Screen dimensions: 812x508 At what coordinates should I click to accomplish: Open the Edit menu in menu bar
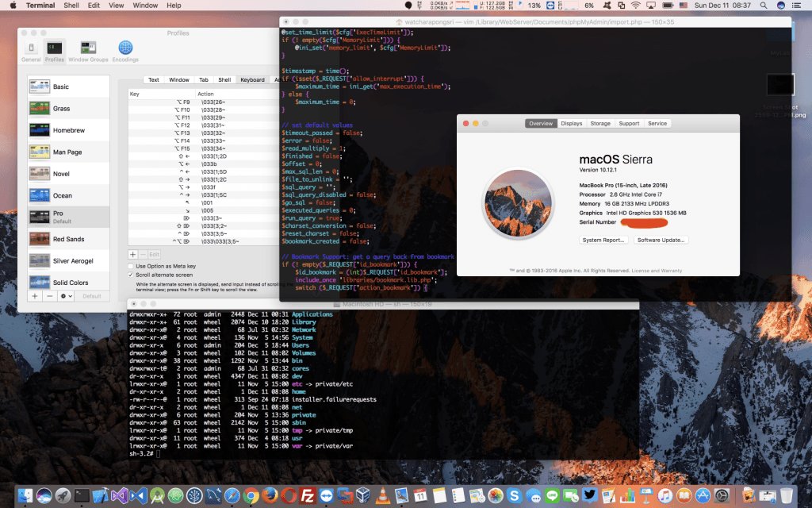click(x=94, y=6)
